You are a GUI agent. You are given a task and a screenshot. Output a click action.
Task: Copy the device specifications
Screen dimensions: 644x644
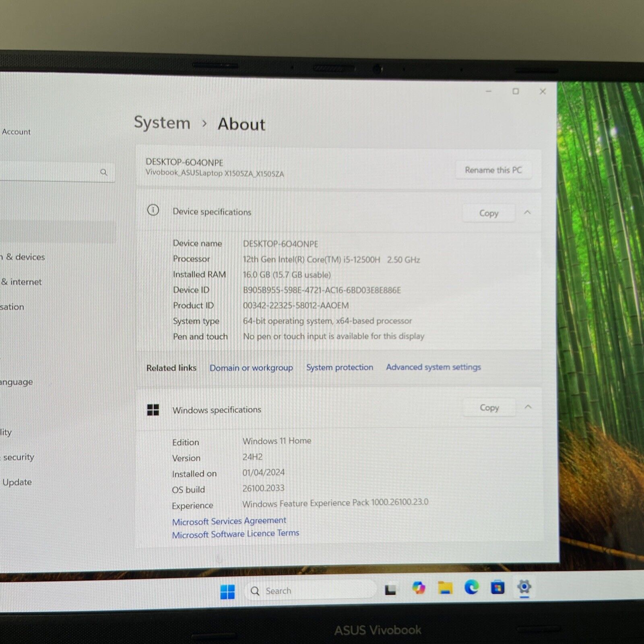click(x=489, y=213)
